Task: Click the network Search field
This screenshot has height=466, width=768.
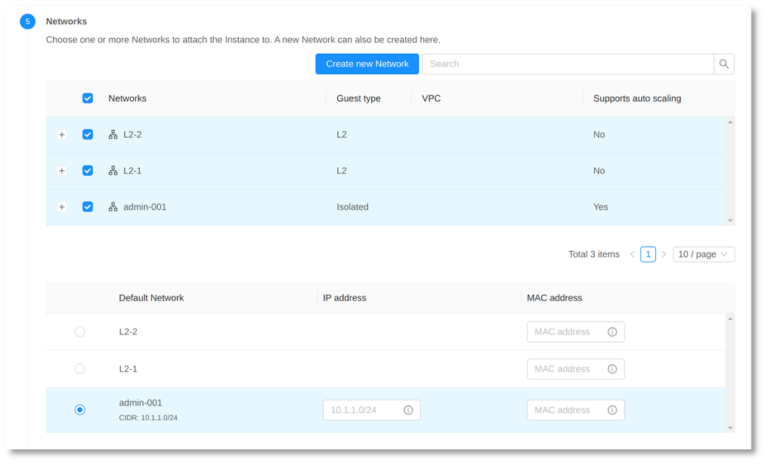Action: pos(568,64)
